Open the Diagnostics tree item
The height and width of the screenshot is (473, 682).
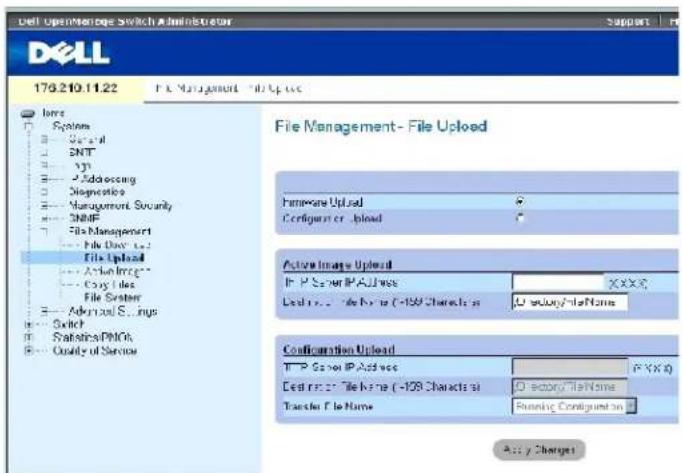[x=97, y=191]
